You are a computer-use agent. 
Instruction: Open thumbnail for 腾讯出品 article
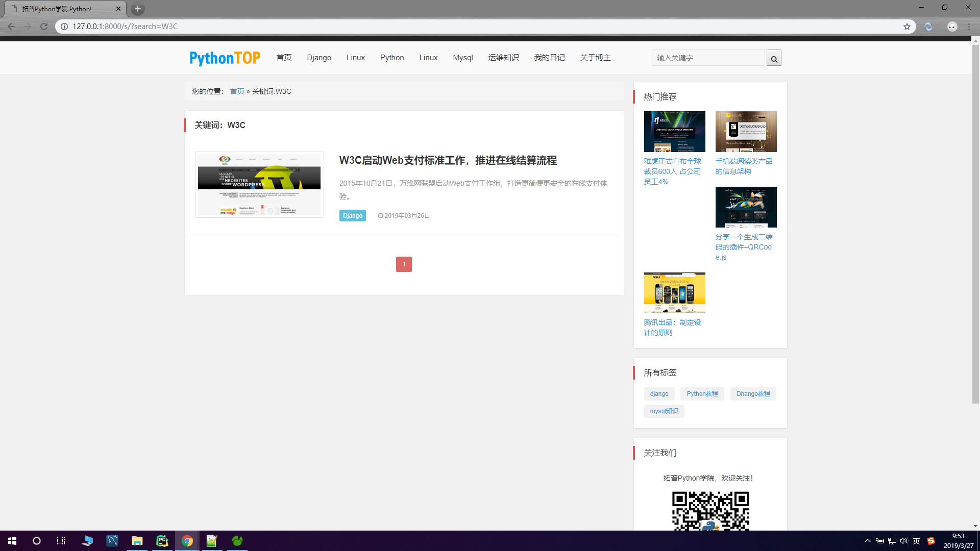tap(674, 293)
